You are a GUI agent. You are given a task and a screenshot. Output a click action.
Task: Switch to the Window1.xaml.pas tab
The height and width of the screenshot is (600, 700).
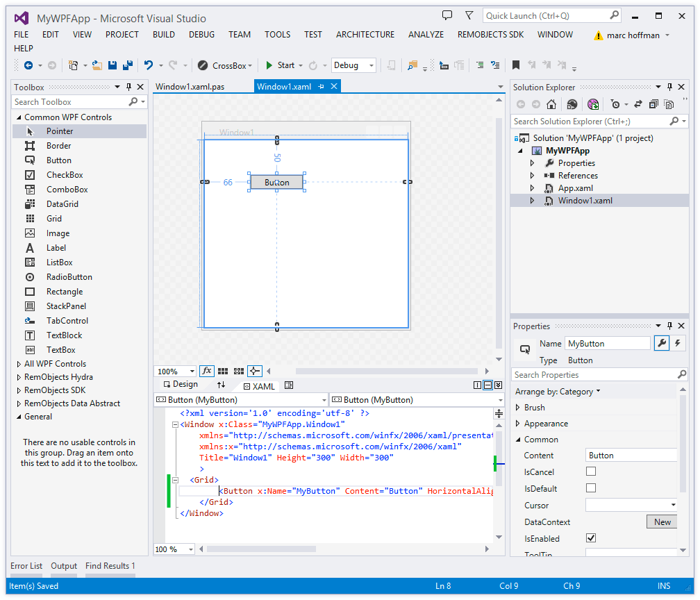(x=190, y=87)
